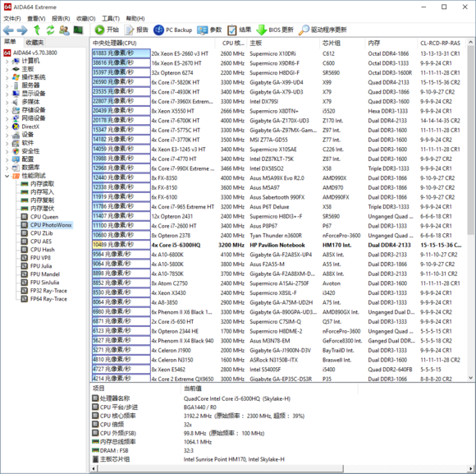Open the PC Backup tool
Screen dimensions: 476x474
pos(158,30)
